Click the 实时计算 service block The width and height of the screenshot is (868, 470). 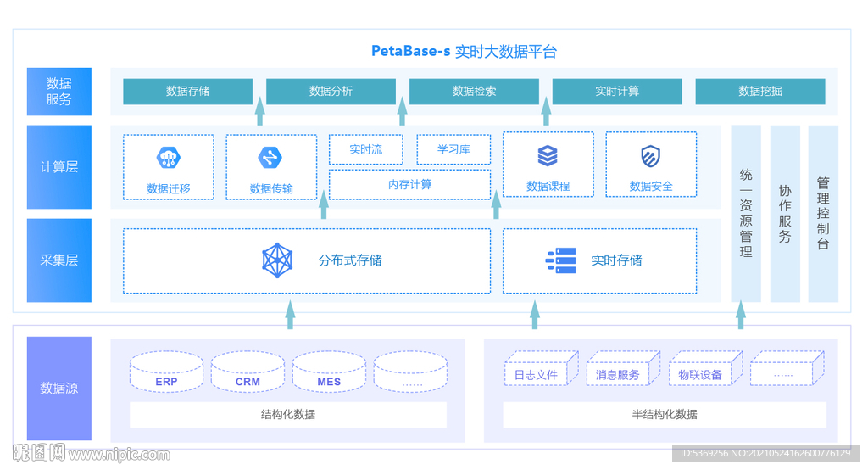(617, 92)
